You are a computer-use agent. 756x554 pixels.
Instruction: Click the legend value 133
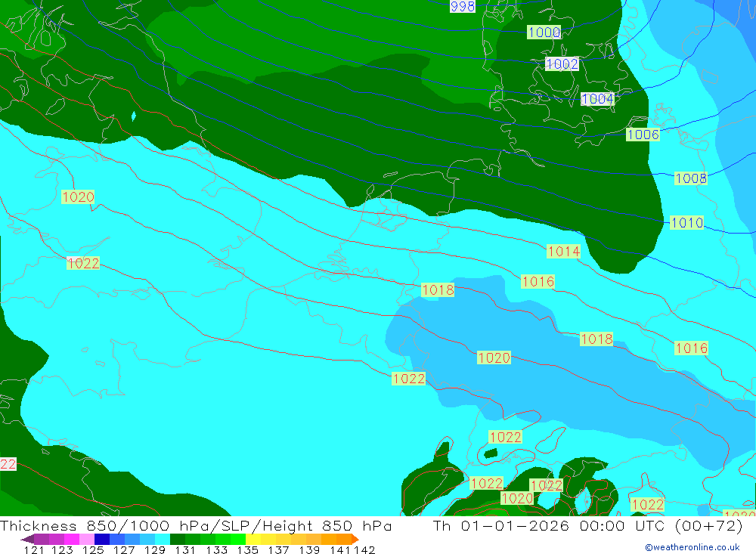click(216, 549)
